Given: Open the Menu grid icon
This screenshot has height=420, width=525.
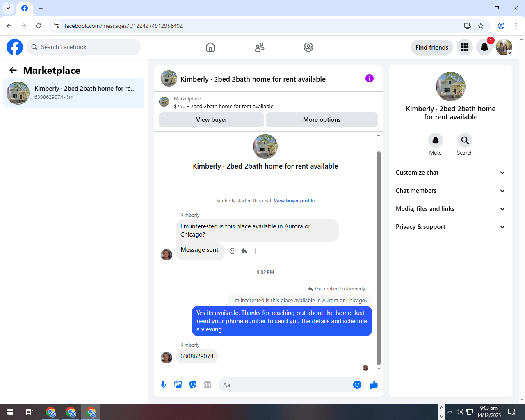Looking at the screenshot, I should (x=465, y=47).
